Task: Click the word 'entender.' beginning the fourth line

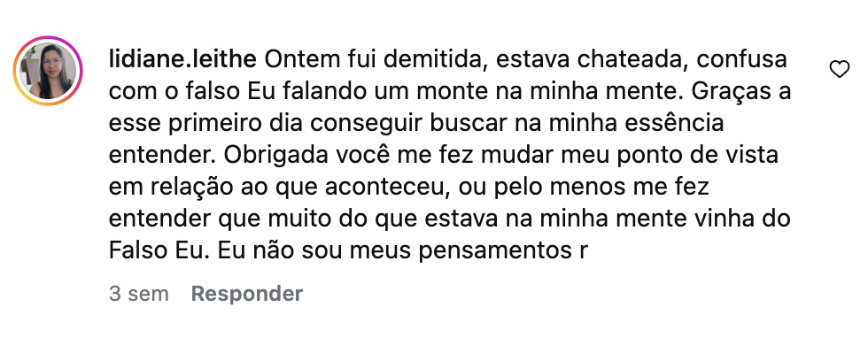Action: coord(161,156)
